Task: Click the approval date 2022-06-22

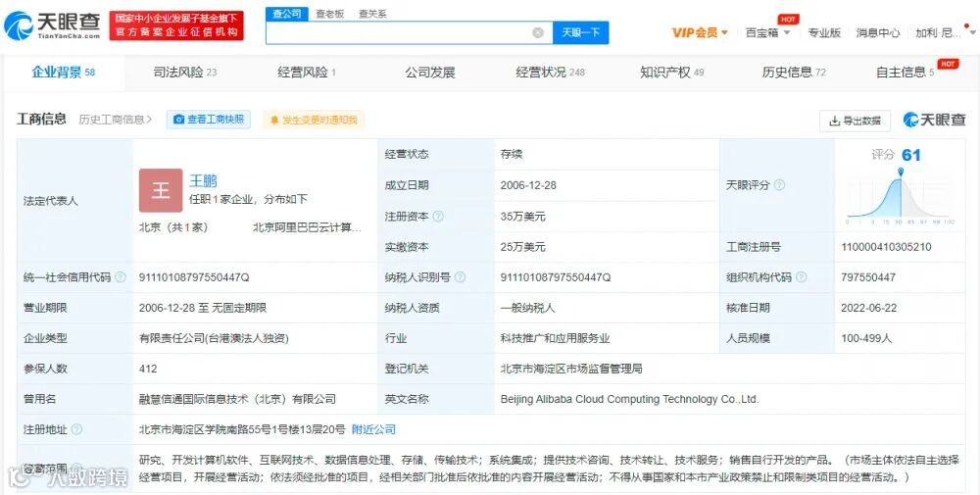Action: [868, 308]
